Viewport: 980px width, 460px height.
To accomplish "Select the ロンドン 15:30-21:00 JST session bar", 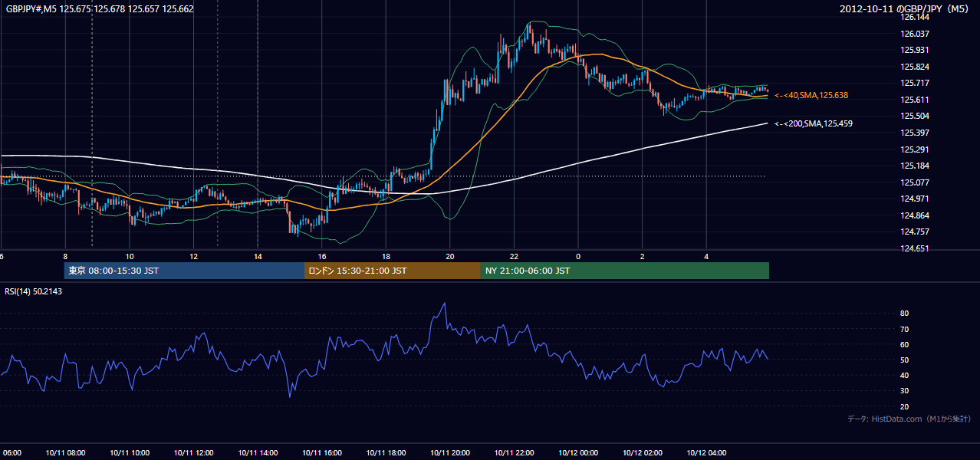I will [393, 271].
